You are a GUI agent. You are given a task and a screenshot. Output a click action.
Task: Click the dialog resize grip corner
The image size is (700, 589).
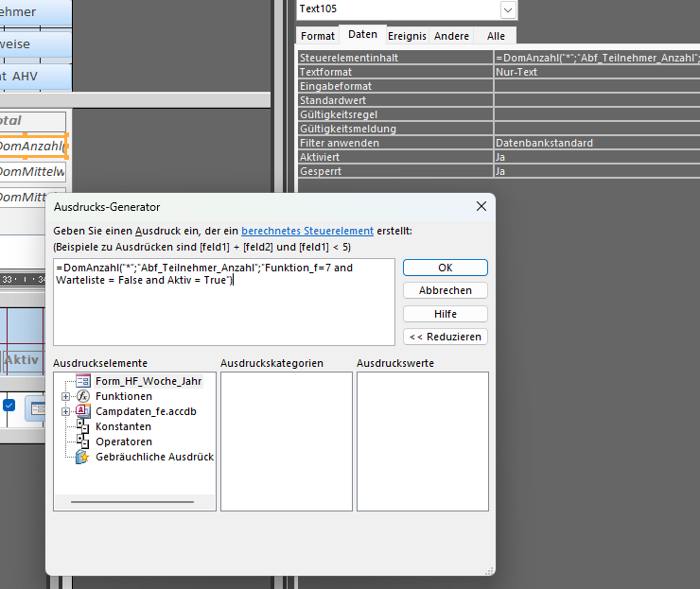[489, 571]
